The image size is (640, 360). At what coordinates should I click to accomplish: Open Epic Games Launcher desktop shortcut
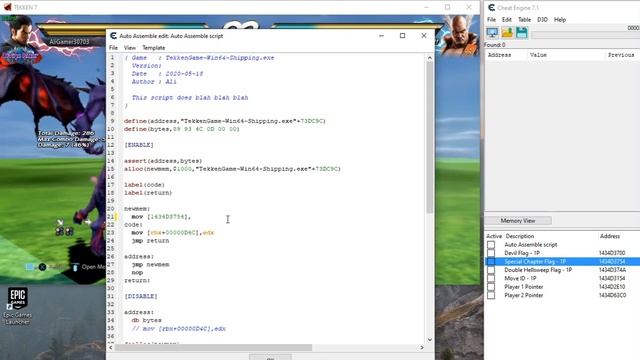pyautogui.click(x=17, y=306)
